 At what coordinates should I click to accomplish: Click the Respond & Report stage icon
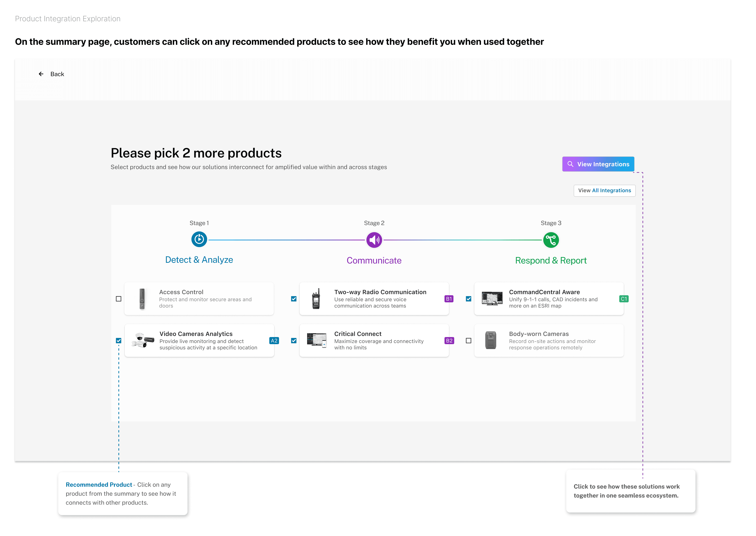551,240
